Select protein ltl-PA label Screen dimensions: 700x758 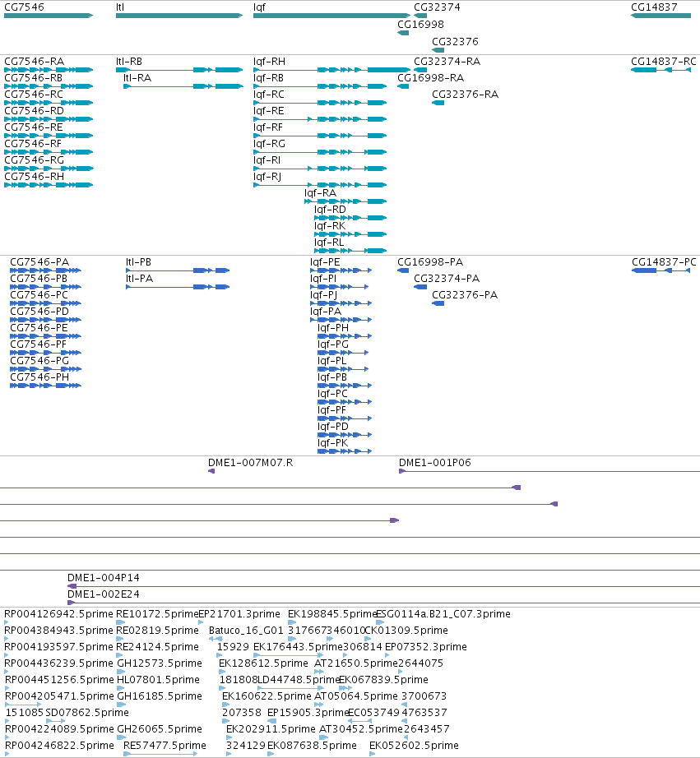139,279
